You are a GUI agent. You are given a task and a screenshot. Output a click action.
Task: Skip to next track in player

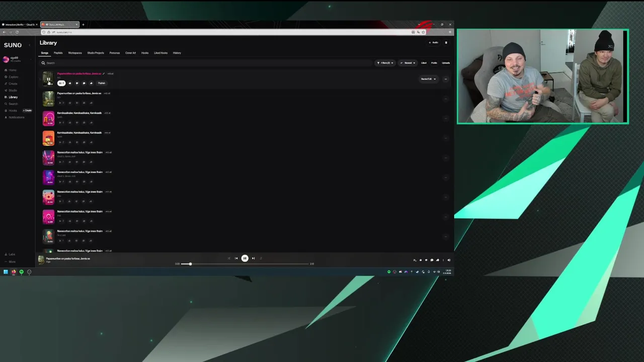point(253,258)
